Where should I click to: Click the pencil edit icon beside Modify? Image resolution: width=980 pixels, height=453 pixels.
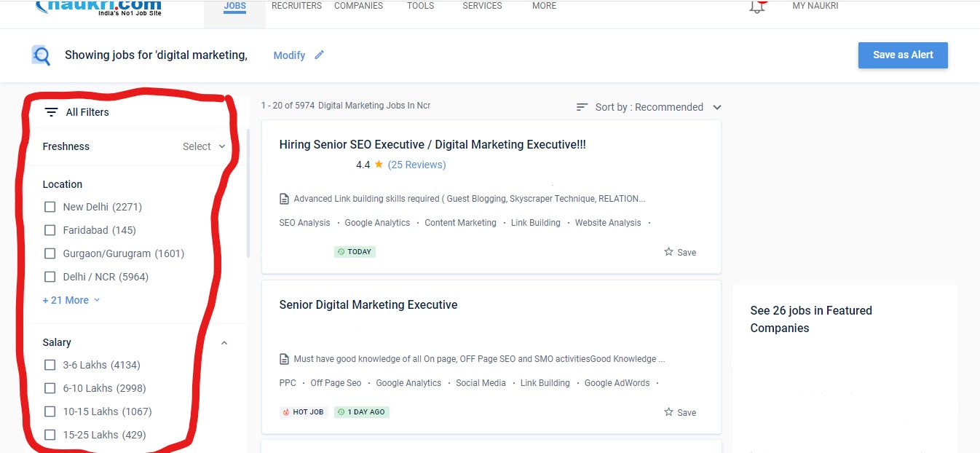tap(319, 55)
